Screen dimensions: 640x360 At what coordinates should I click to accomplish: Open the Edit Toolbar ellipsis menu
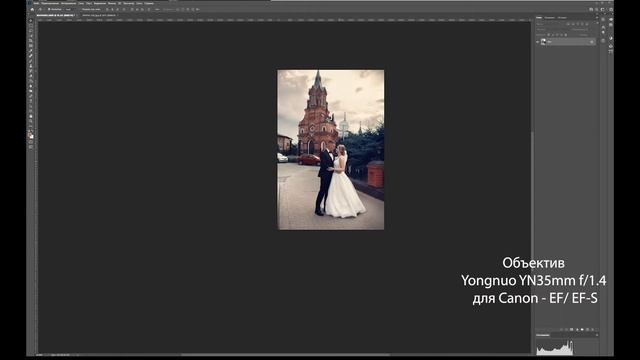tap(31, 126)
